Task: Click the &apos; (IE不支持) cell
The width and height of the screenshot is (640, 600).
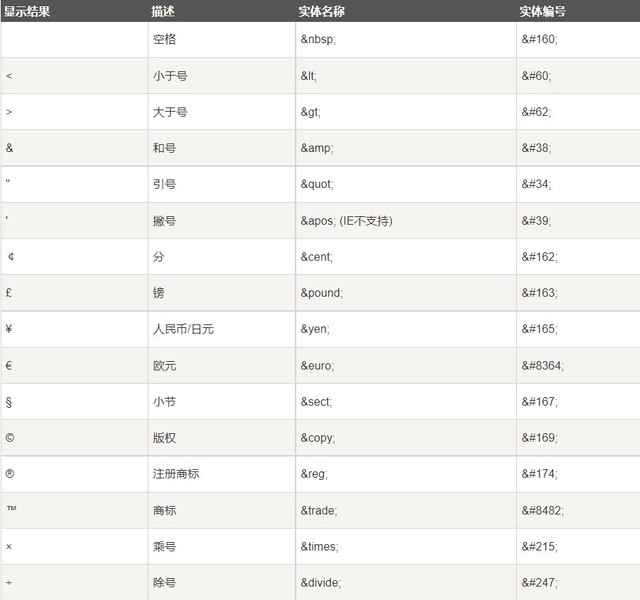Action: 346,221
